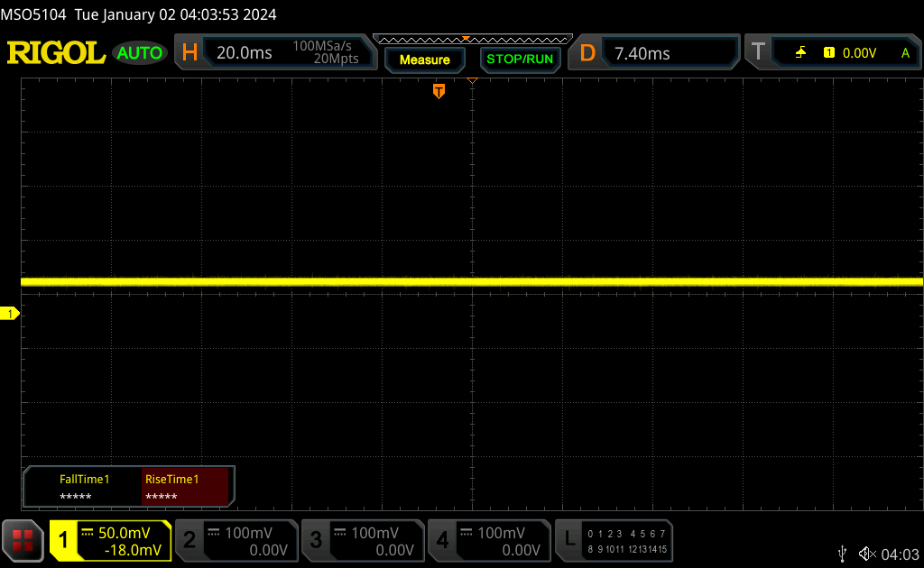Screen dimensions: 924x568
Task: Click the USB connection status icon
Action: click(x=842, y=553)
